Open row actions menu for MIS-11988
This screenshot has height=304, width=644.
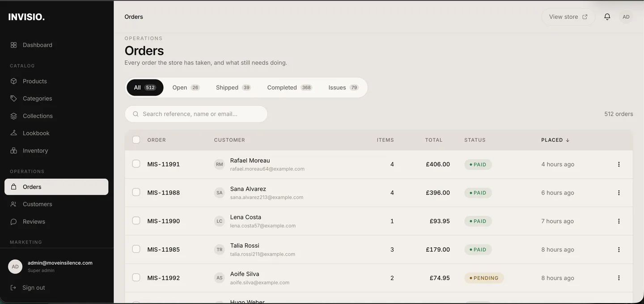(619, 193)
